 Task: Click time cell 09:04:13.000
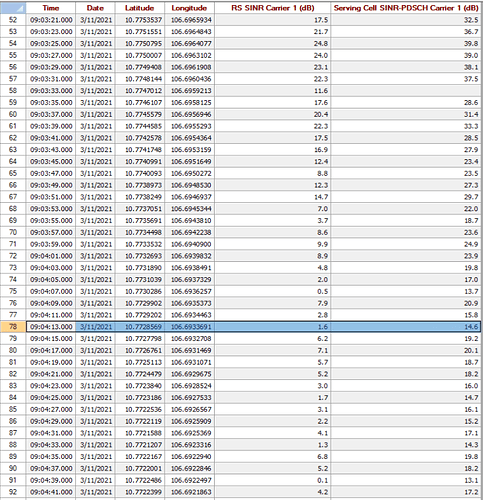(51, 327)
